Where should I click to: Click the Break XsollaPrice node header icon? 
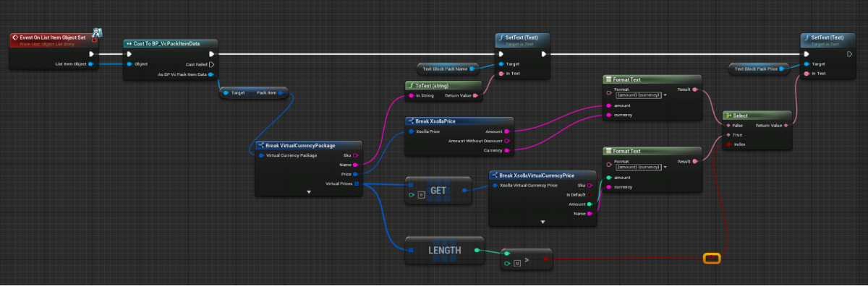[410, 121]
